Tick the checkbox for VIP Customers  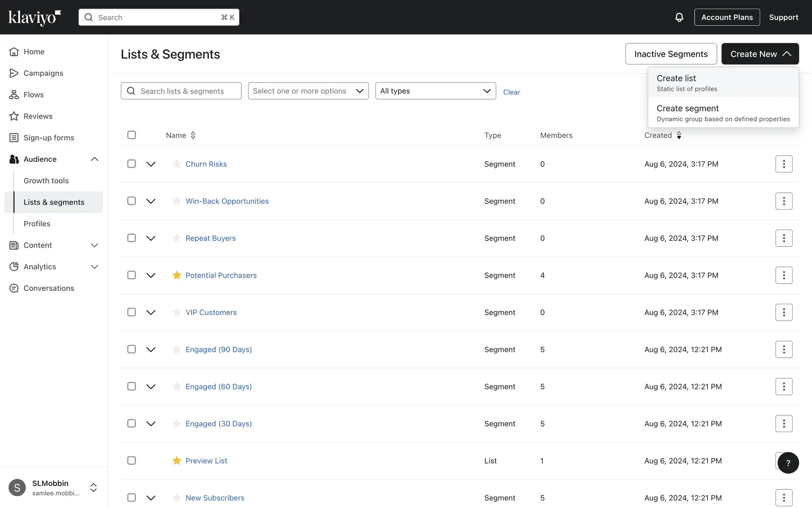coord(132,312)
